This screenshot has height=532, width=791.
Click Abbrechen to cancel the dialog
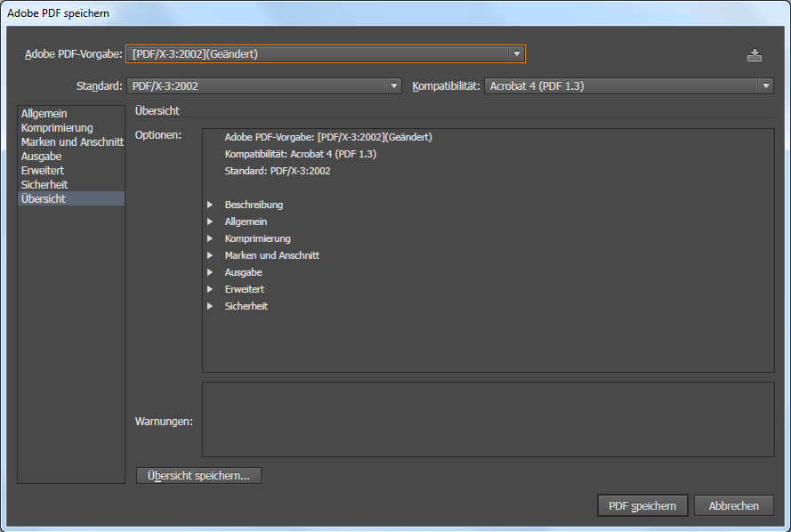(x=733, y=505)
